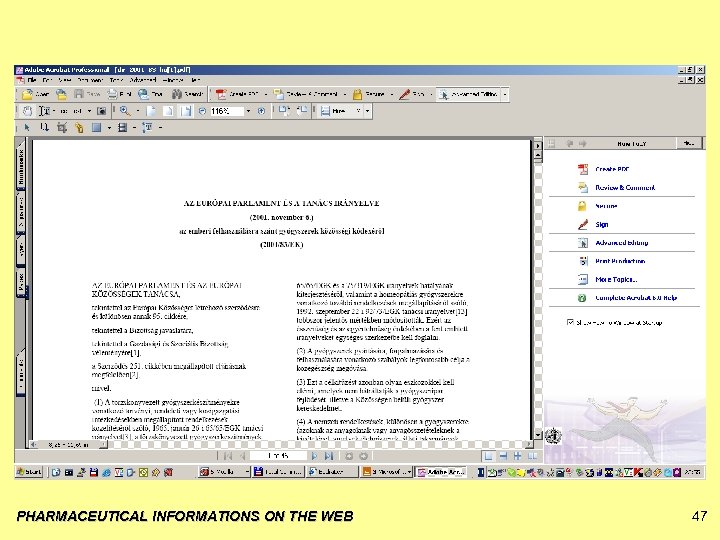This screenshot has height=540, width=720.
Task: Click More Topics... in the How To panel
Action: pyautogui.click(x=616, y=280)
